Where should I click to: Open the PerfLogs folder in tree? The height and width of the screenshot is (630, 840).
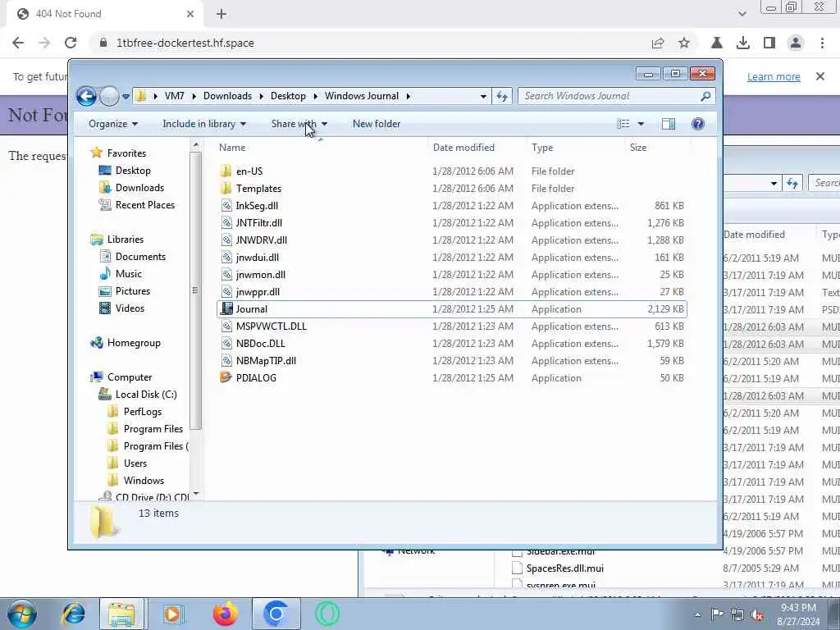[x=143, y=412]
